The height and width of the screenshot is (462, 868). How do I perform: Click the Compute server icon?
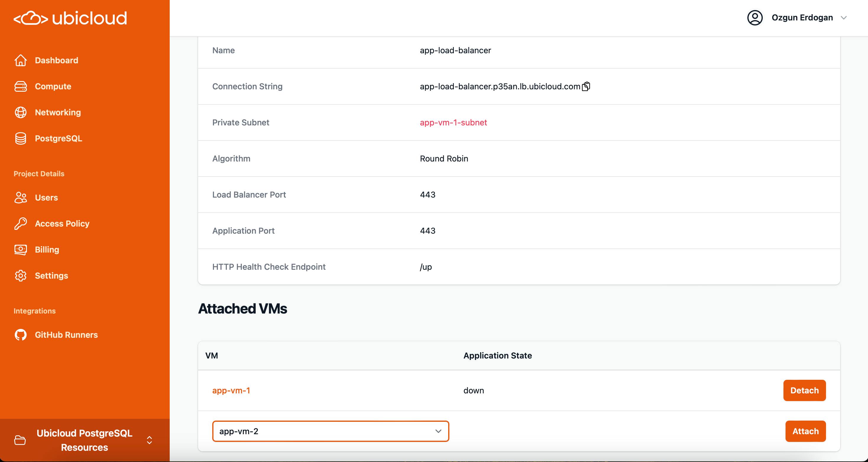(21, 86)
